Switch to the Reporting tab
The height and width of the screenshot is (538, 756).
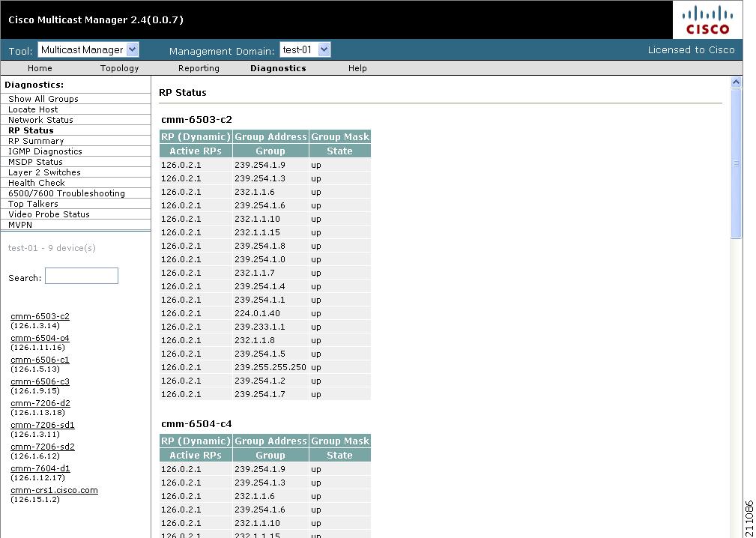pos(199,68)
